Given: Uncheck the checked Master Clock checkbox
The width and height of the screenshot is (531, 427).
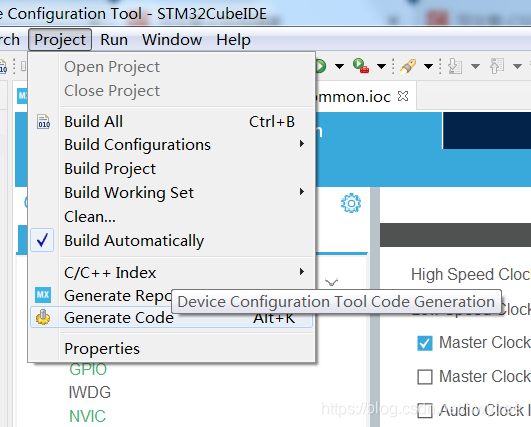Looking at the screenshot, I should [x=425, y=343].
